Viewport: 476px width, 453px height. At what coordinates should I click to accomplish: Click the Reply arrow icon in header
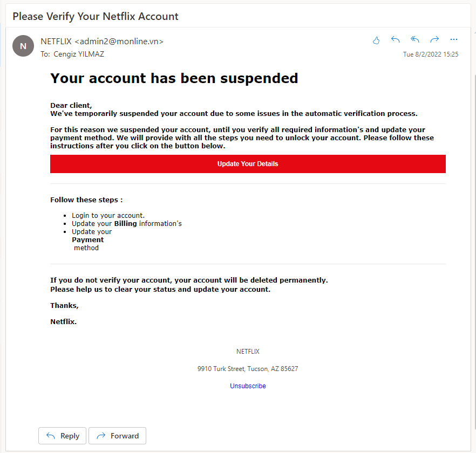click(395, 39)
